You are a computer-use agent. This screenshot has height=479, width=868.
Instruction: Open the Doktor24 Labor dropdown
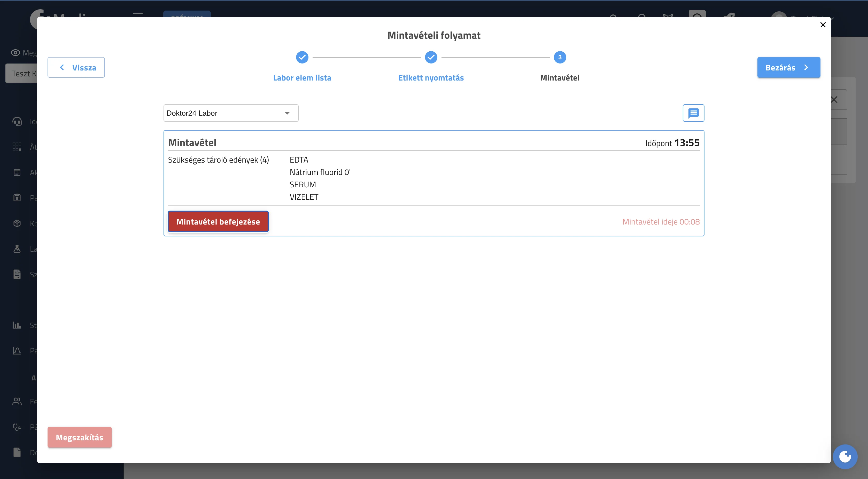(x=231, y=113)
